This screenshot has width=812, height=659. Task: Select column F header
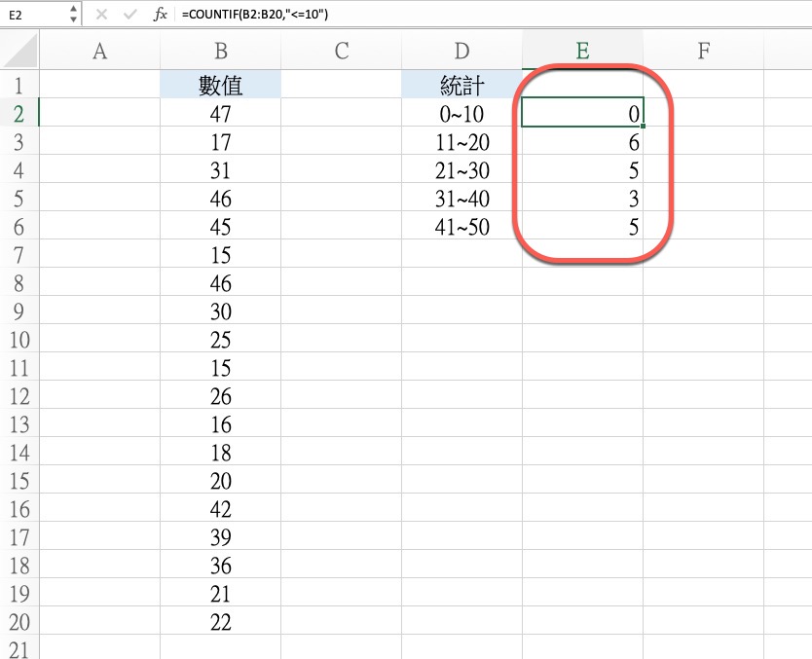[703, 51]
